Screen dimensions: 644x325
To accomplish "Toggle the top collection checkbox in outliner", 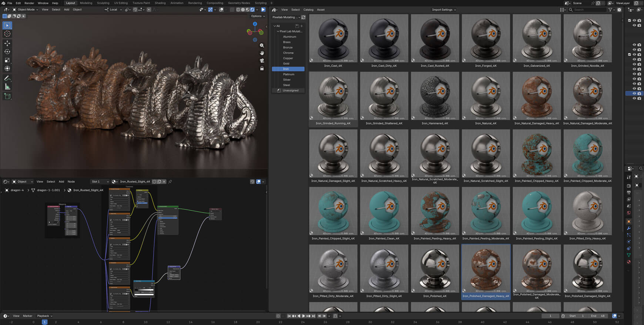I will 630,20.
